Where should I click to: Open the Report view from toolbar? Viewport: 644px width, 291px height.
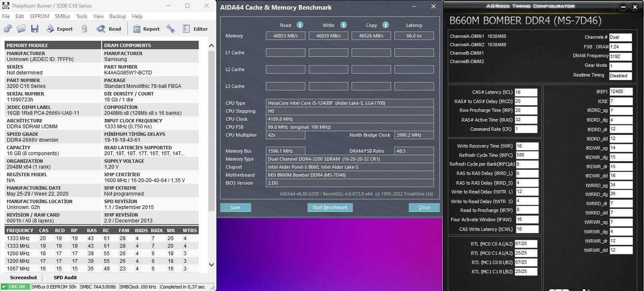tap(146, 29)
